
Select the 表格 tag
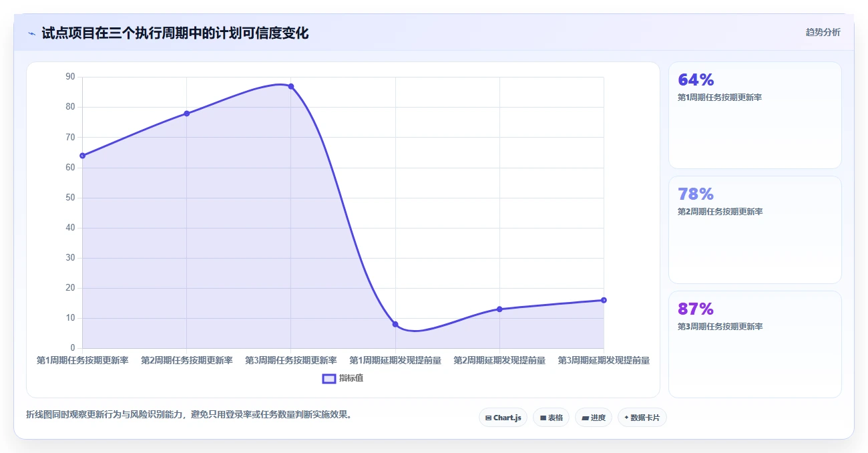(x=551, y=418)
